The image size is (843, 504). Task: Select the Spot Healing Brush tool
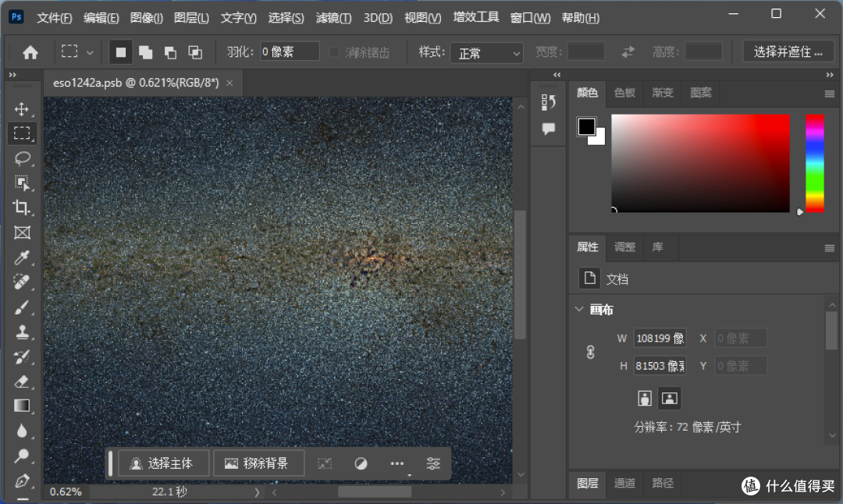click(22, 282)
